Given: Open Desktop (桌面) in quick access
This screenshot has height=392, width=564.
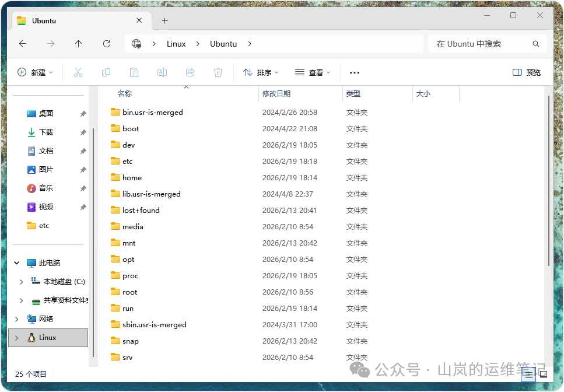Looking at the screenshot, I should click(46, 114).
